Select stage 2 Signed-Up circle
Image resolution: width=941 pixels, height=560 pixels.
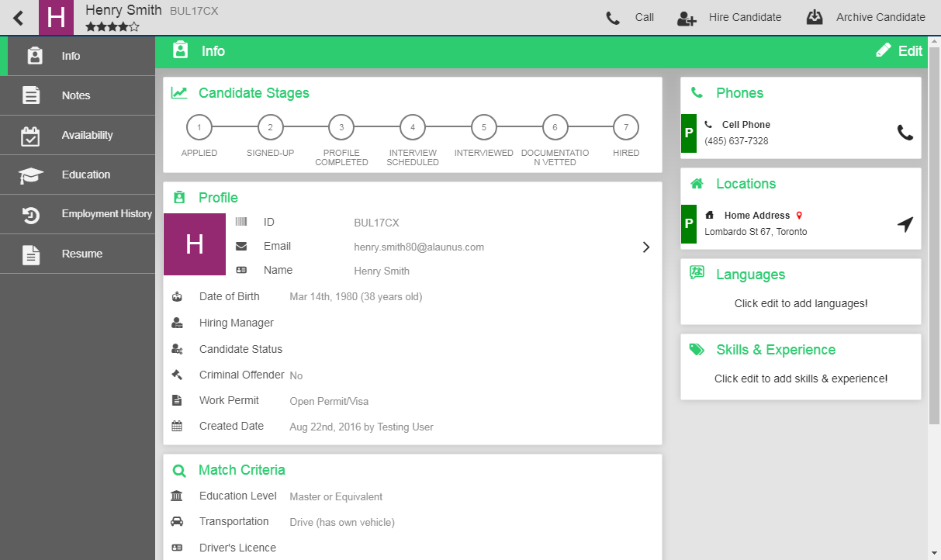coord(271,127)
